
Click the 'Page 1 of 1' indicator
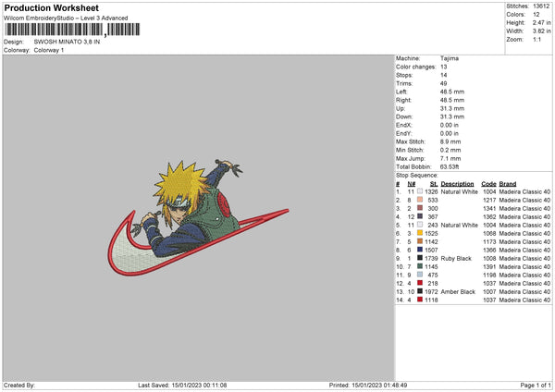coord(536,385)
